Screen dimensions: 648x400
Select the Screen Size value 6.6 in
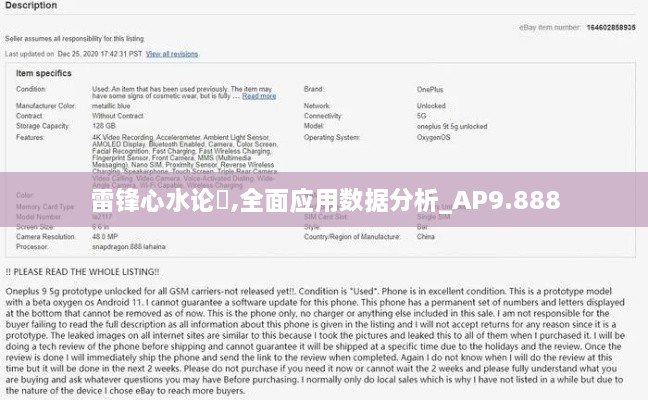[x=100, y=227]
